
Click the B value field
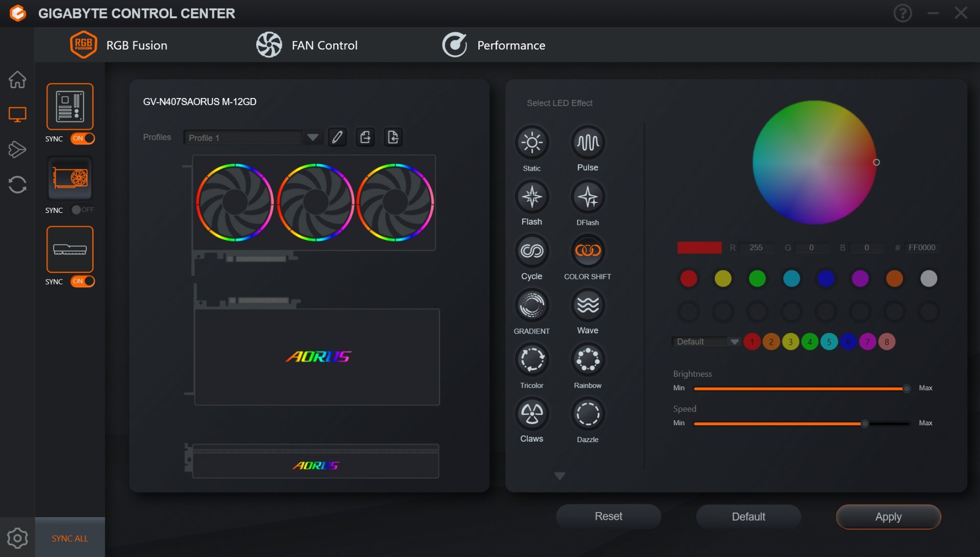[x=866, y=248]
